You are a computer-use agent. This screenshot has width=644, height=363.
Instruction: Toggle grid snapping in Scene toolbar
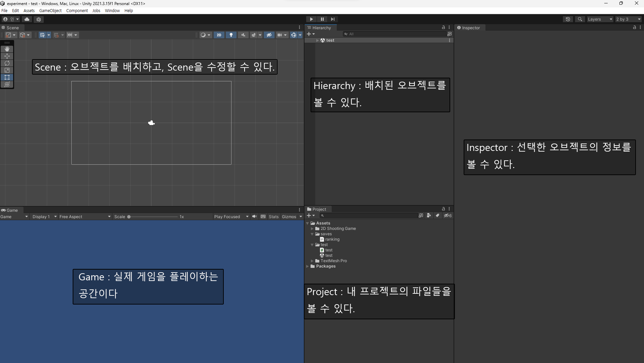[x=56, y=35]
